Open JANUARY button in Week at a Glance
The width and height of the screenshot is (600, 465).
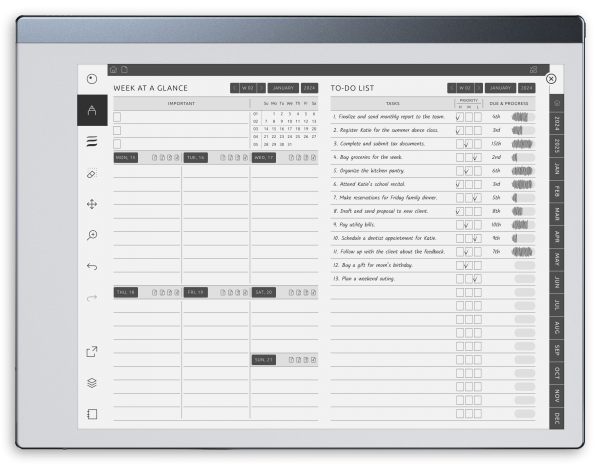(283, 88)
